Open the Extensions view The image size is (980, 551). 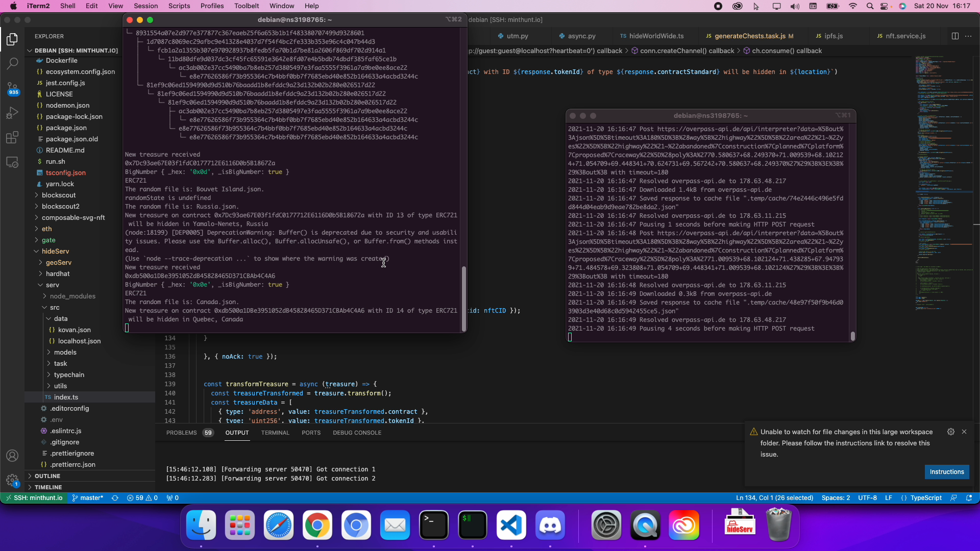(x=12, y=137)
